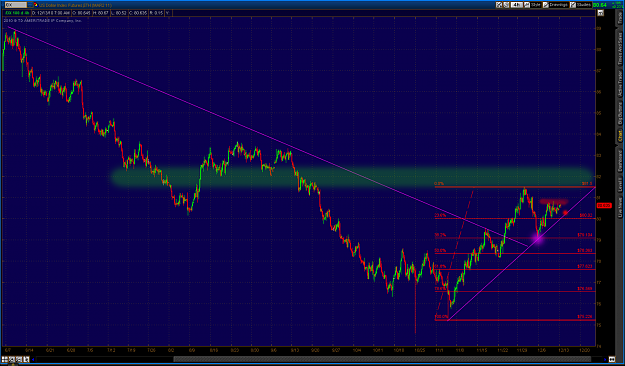
Task: Click the crosshair pointer icon in chart toolbar
Action: point(499,5)
